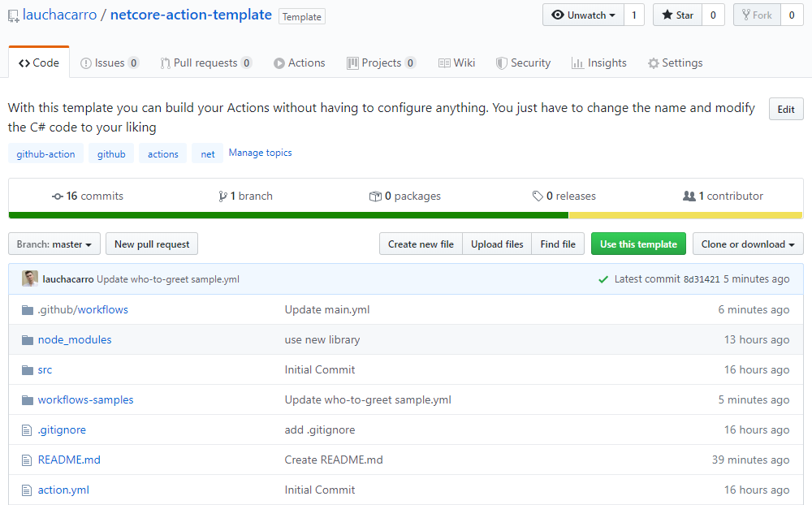812x505 pixels.
Task: Open the Unwatch dropdown
Action: [583, 15]
